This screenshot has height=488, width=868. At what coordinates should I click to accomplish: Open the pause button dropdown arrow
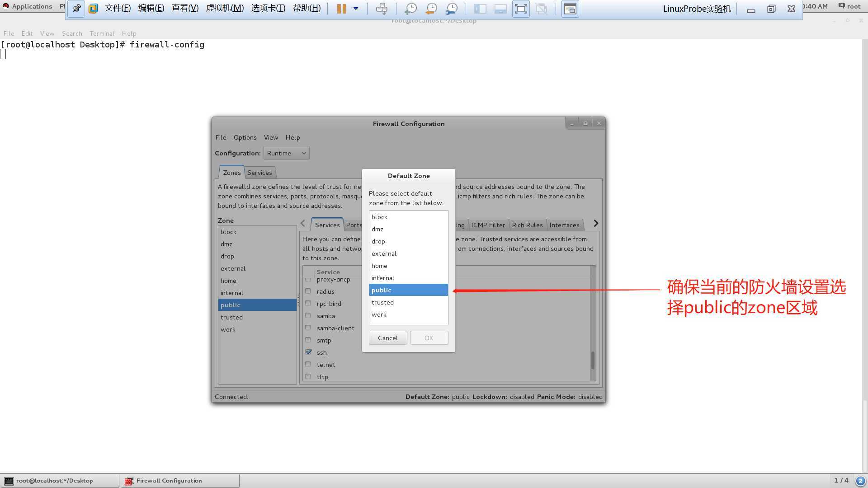[356, 9]
